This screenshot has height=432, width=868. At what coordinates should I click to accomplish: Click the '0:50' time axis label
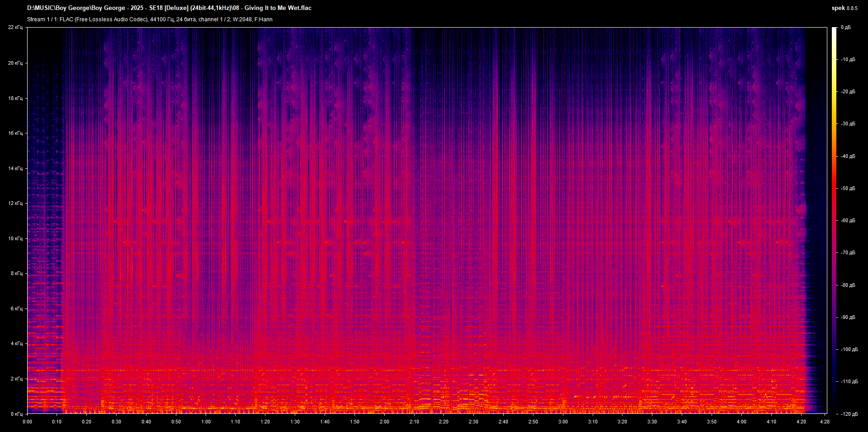pyautogui.click(x=176, y=422)
